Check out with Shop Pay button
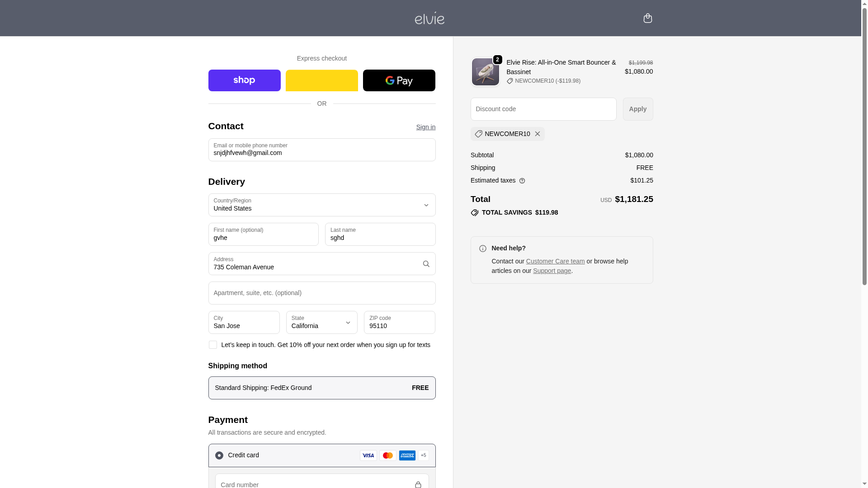 point(244,80)
